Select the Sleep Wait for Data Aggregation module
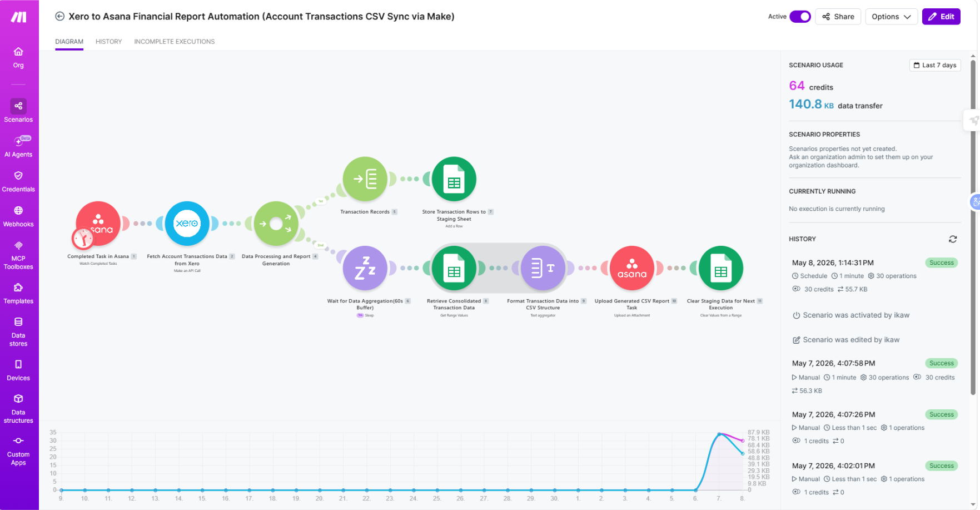This screenshot has width=980, height=510. [x=365, y=268]
